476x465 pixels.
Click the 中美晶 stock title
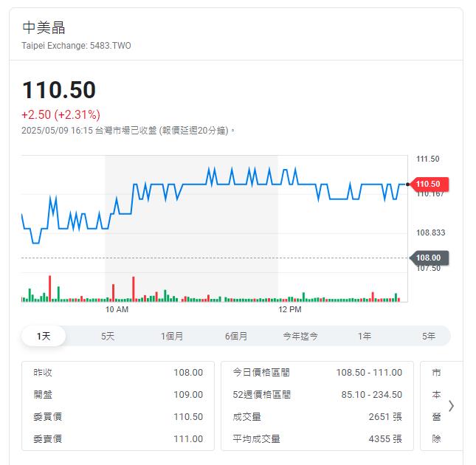click(x=44, y=27)
